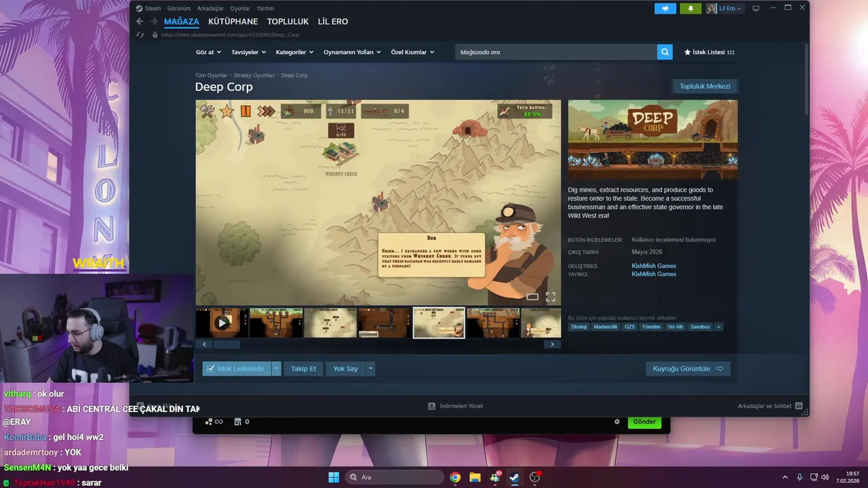Click the Takip Et button

(x=303, y=369)
